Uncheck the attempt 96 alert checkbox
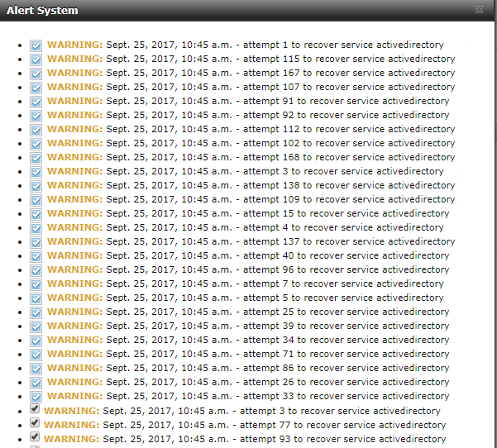Viewport: 497px width, 448px height. tap(36, 270)
